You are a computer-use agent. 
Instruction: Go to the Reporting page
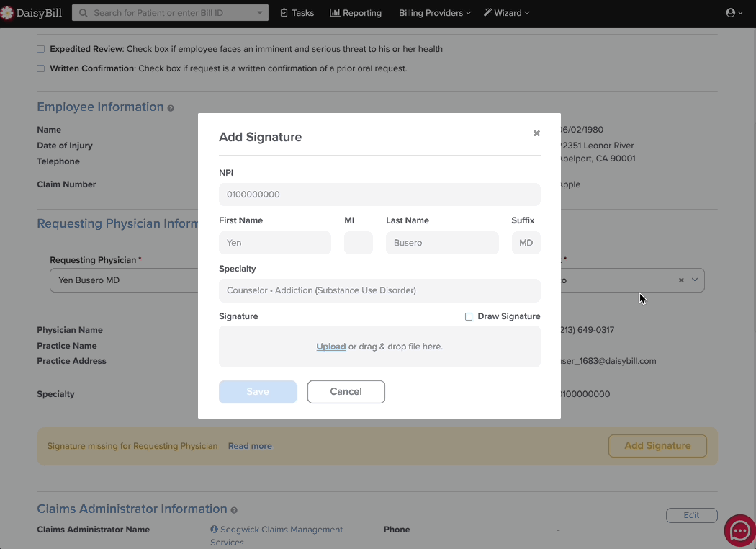(356, 13)
